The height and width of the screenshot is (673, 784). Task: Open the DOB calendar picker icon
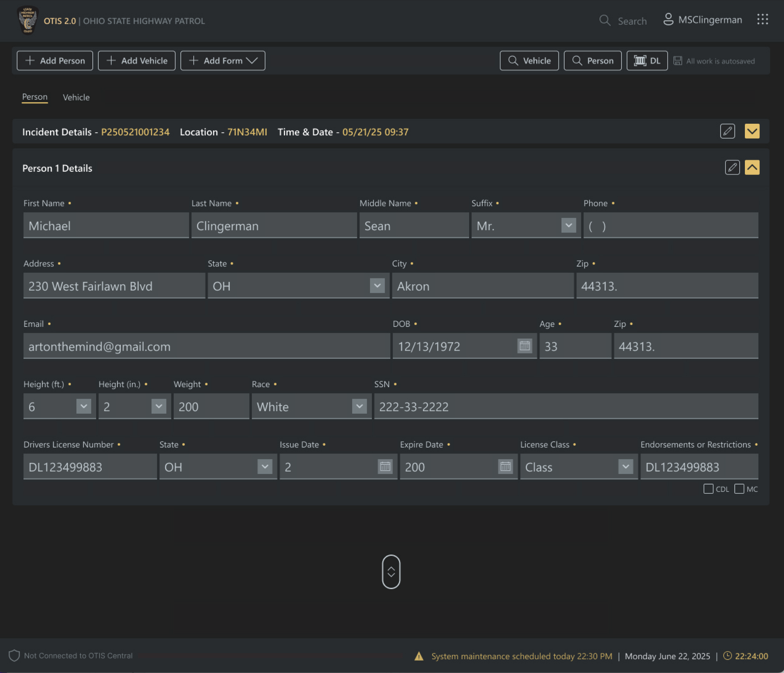[x=524, y=346]
